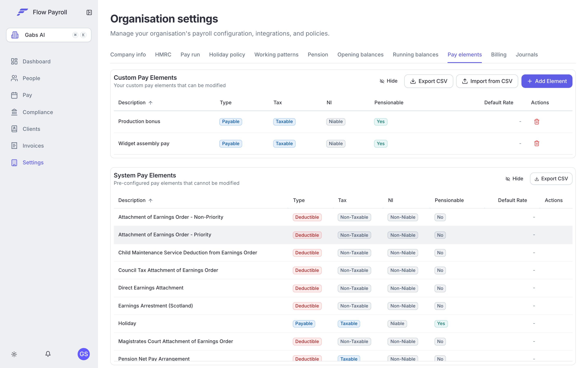Export custom pay elements to CSV
This screenshot has width=588, height=368.
[x=429, y=81]
